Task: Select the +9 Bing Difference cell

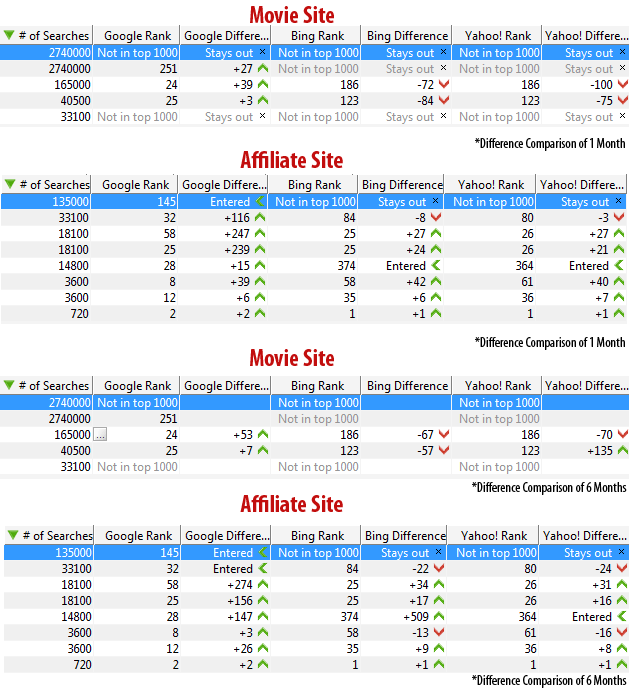Action: tap(404, 648)
